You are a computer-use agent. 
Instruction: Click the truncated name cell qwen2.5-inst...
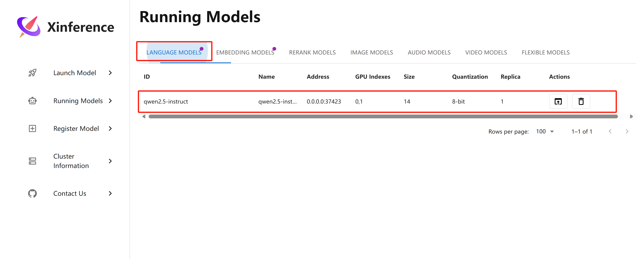[x=277, y=101]
